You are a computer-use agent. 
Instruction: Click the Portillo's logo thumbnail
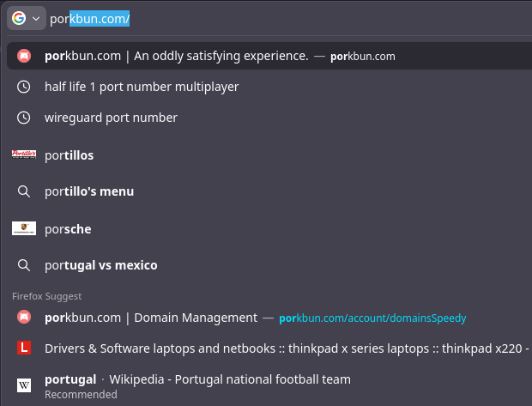[24, 155]
